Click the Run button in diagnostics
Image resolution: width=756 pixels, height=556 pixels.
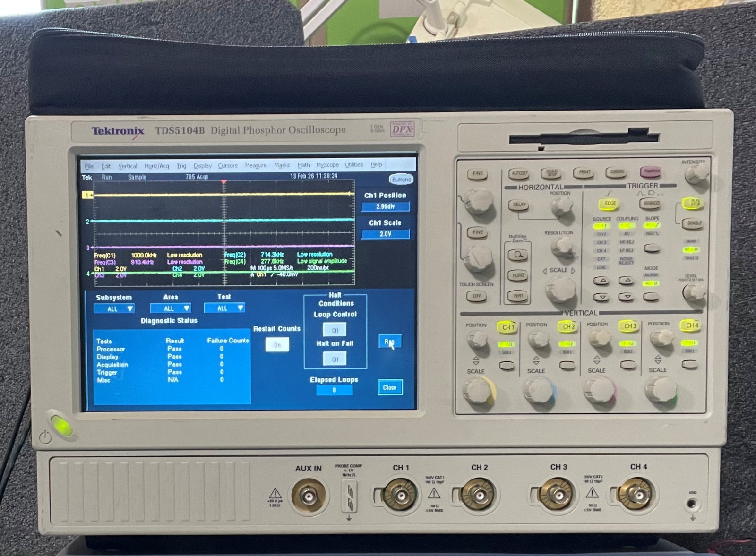click(390, 342)
